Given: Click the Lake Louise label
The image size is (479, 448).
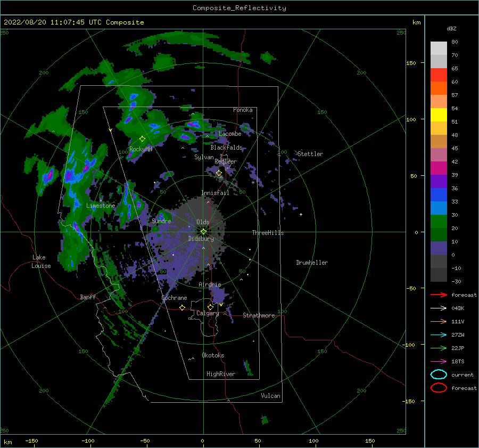Looking at the screenshot, I should click(x=41, y=262).
